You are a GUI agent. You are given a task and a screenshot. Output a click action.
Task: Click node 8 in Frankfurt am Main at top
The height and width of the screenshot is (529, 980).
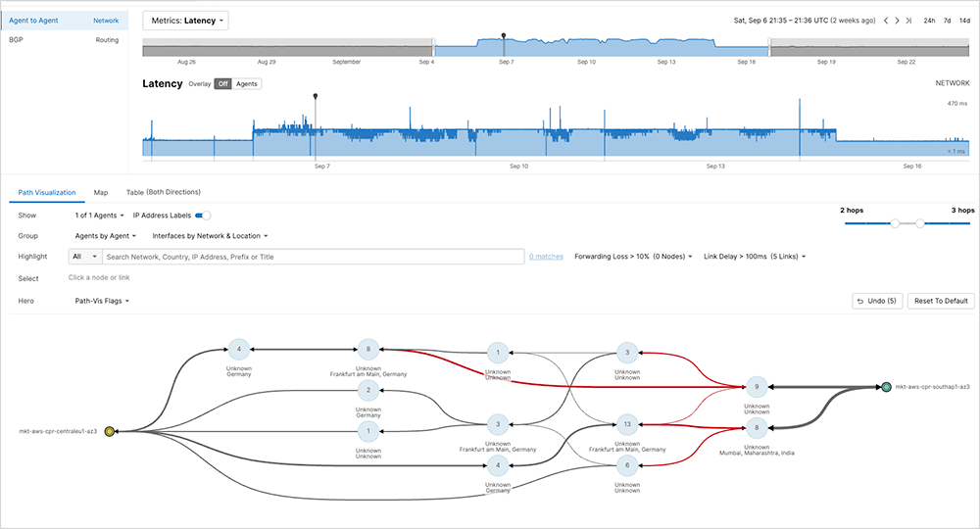(368, 349)
